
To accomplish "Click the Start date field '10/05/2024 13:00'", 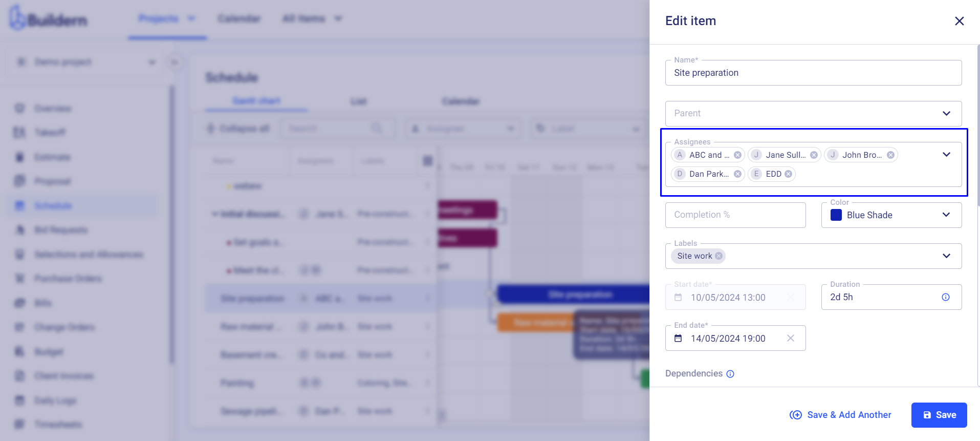I will (x=735, y=297).
